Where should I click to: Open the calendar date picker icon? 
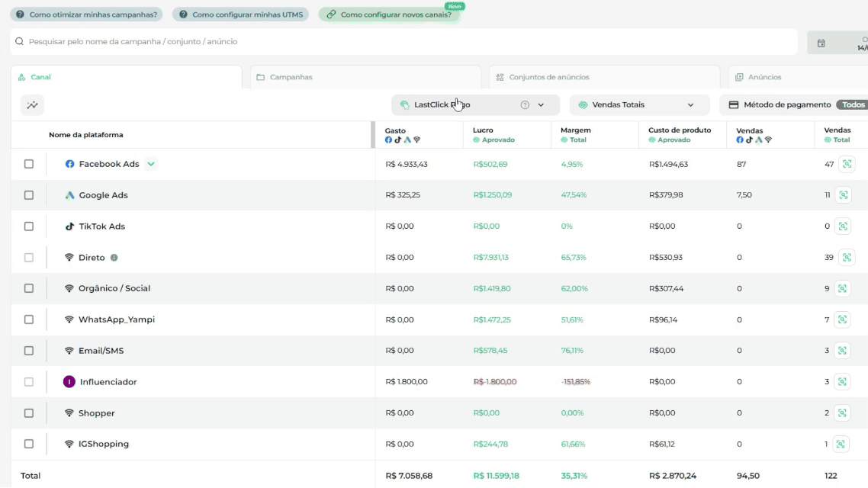pyautogui.click(x=821, y=43)
